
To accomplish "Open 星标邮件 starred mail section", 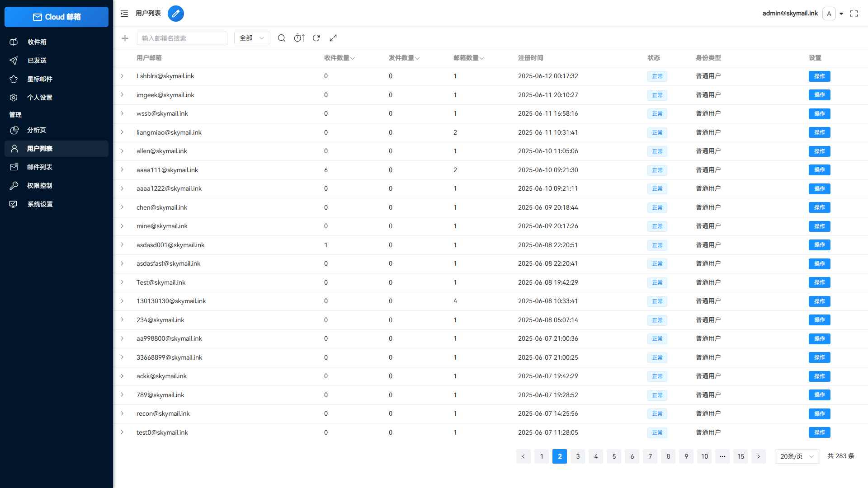I will coord(39,79).
